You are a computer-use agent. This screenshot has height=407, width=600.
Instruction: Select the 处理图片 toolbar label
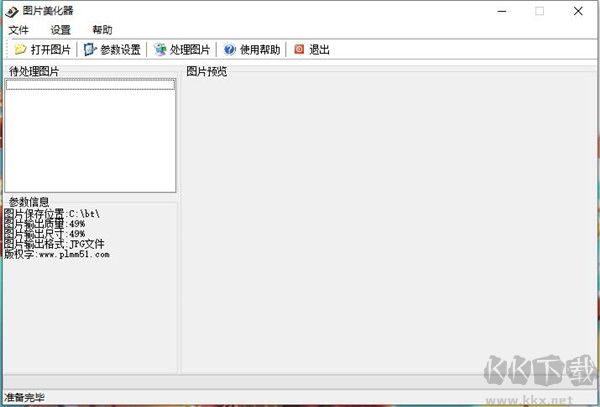[x=190, y=50]
